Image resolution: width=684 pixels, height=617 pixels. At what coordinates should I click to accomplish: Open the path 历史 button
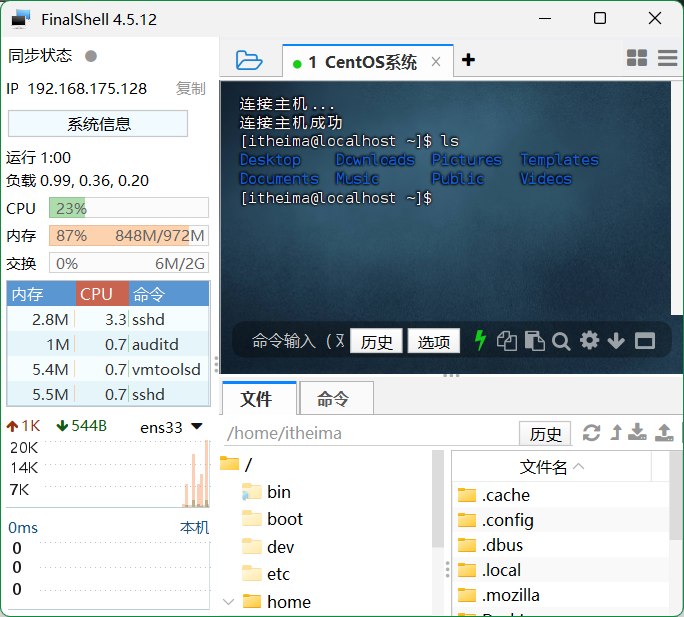point(545,434)
